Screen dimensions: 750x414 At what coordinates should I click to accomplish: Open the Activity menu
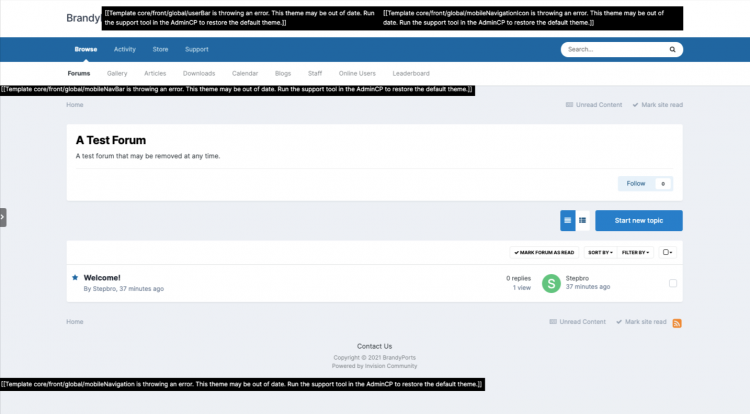point(125,49)
